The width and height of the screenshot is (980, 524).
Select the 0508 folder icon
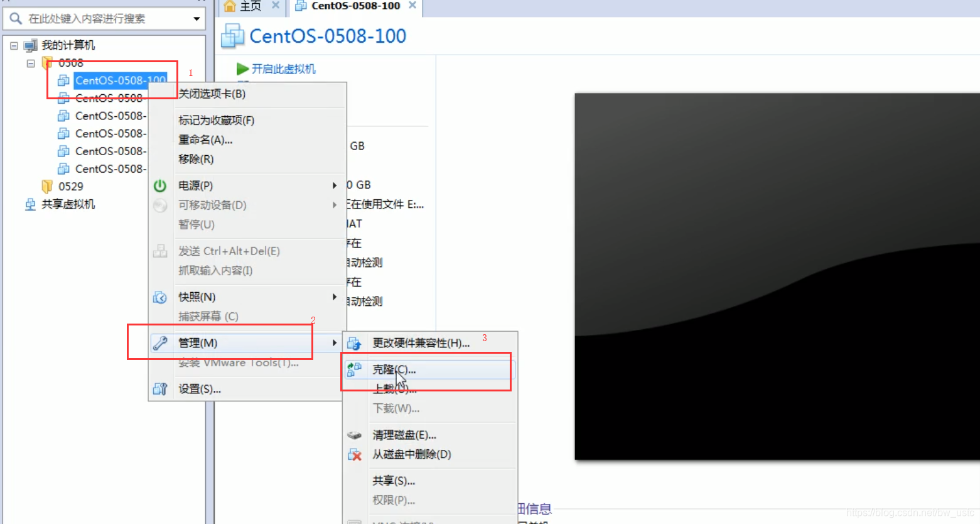coord(46,63)
